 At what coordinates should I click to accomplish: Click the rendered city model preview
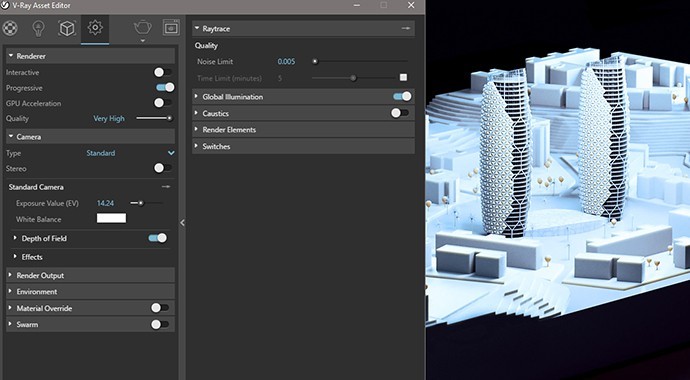pos(558,190)
